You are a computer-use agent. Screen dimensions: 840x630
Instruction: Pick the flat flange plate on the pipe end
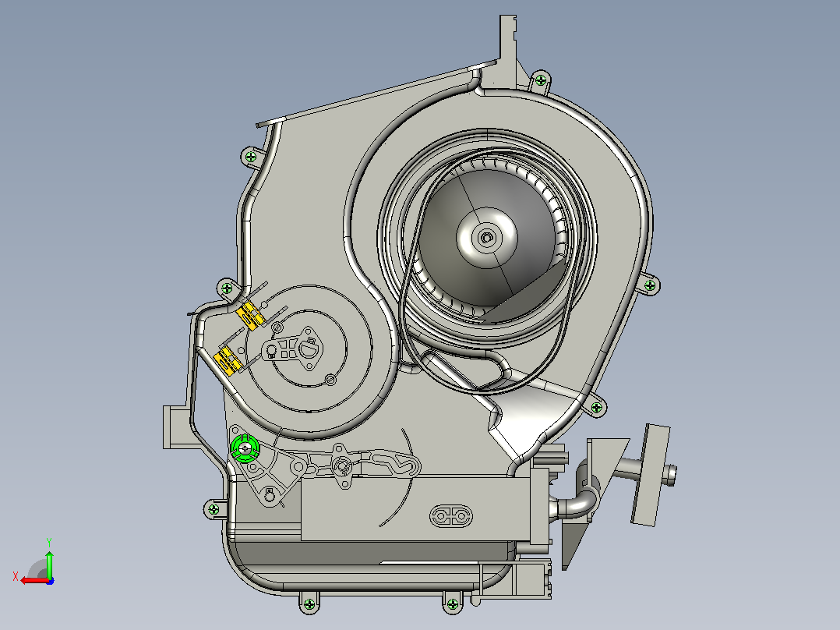(651, 475)
